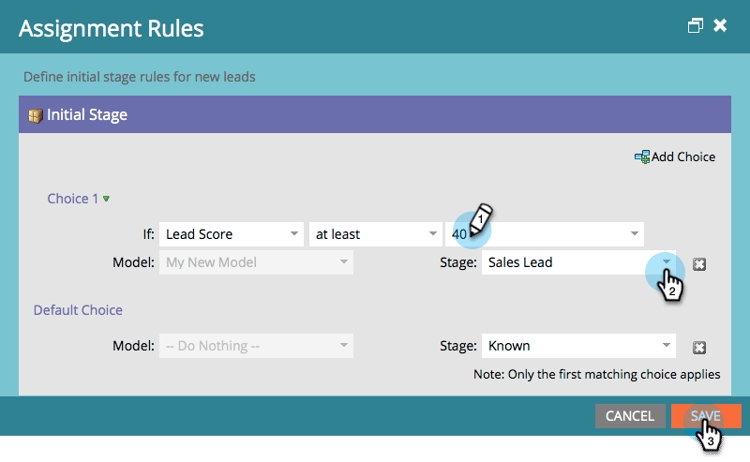Open the dropdown arrow of the 40 value field
This screenshot has width=750, height=462.
pyautogui.click(x=634, y=234)
